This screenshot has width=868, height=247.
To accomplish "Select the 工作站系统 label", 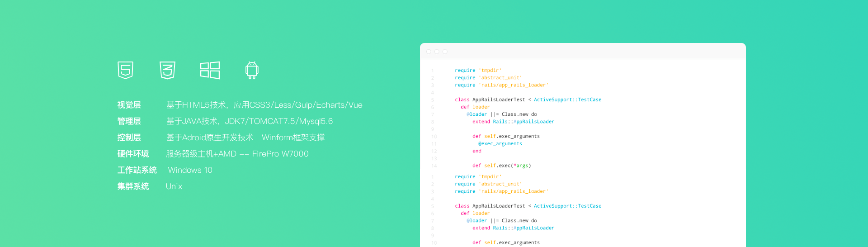I will pyautogui.click(x=137, y=170).
